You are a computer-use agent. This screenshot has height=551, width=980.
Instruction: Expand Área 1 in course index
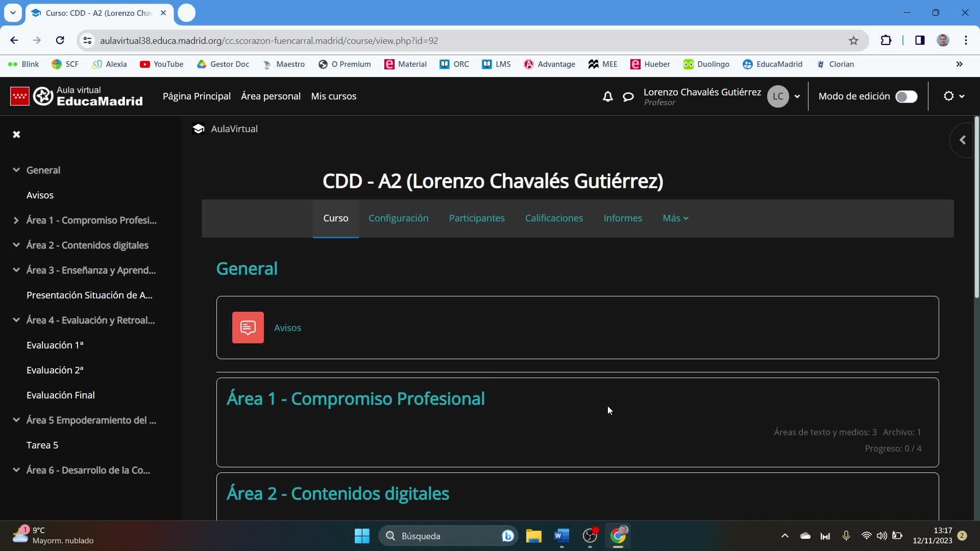pyautogui.click(x=16, y=220)
